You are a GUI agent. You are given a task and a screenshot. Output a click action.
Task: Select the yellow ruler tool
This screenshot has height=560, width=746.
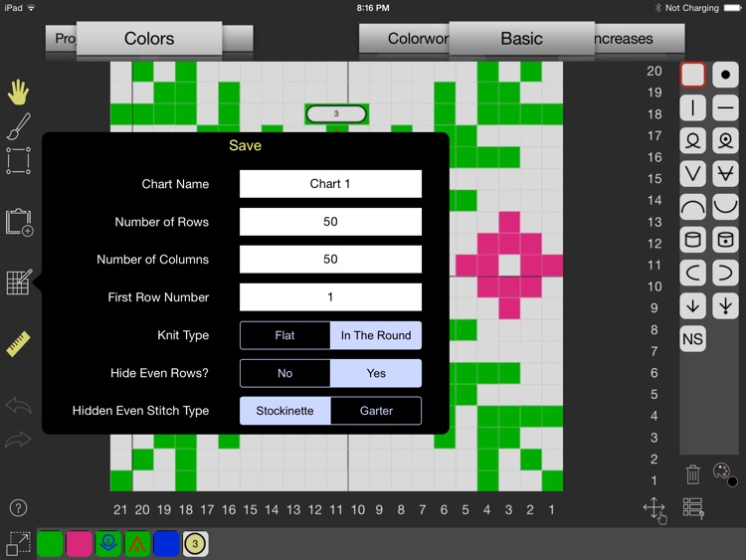(x=19, y=343)
